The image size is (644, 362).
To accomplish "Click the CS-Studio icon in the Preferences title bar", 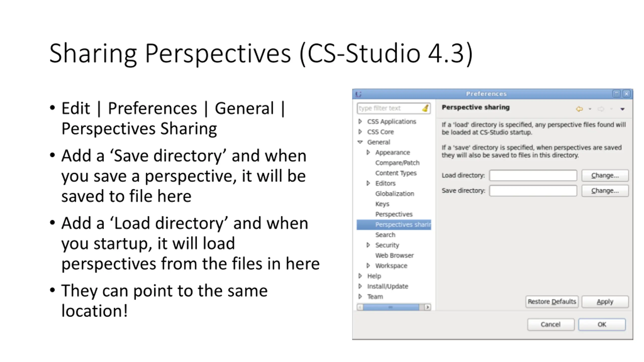I will click(x=358, y=94).
